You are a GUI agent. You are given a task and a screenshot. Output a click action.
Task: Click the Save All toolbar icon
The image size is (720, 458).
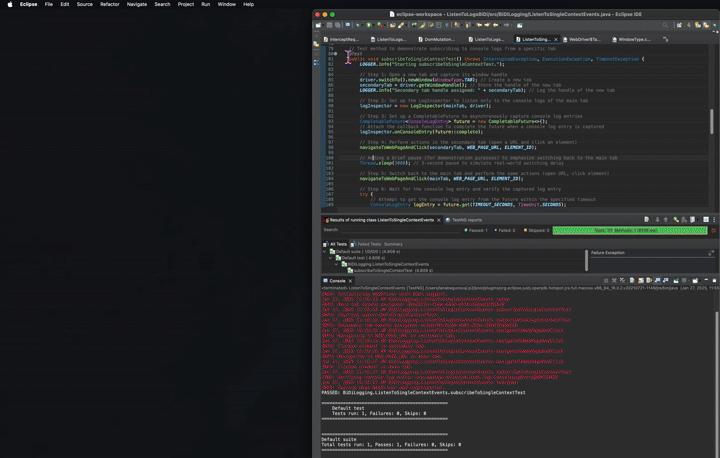point(337,25)
